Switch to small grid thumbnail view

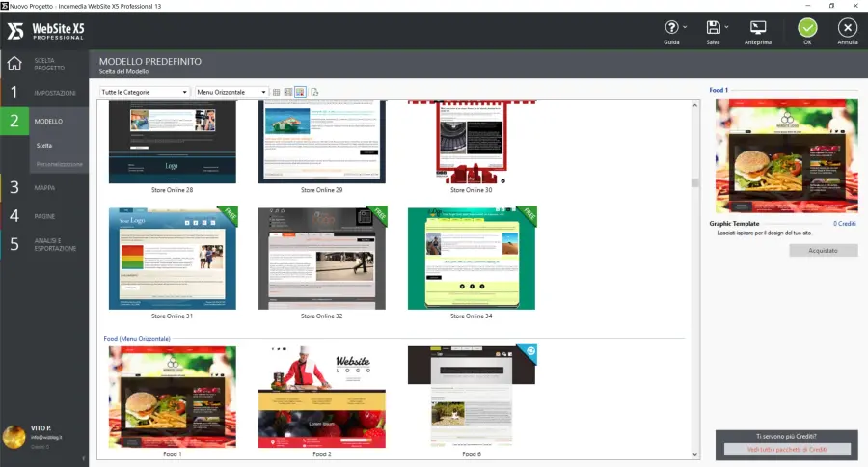click(x=276, y=92)
